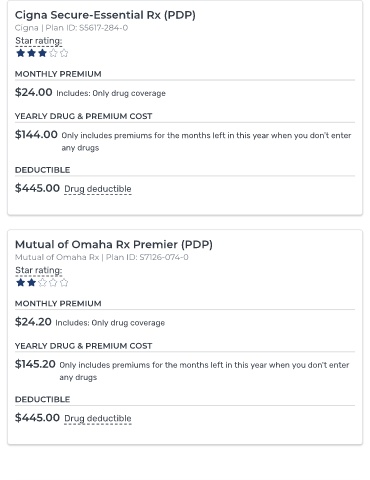Click the fourth empty star of the Cigna rating
The image size is (370, 480).
53,53
